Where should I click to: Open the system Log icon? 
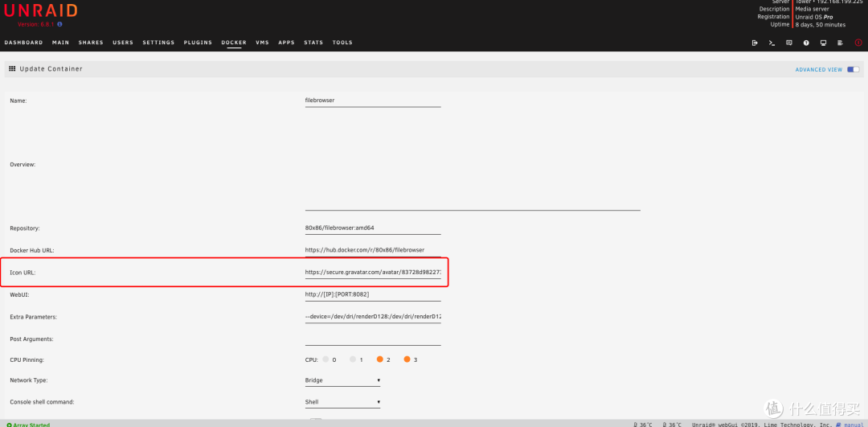click(840, 43)
